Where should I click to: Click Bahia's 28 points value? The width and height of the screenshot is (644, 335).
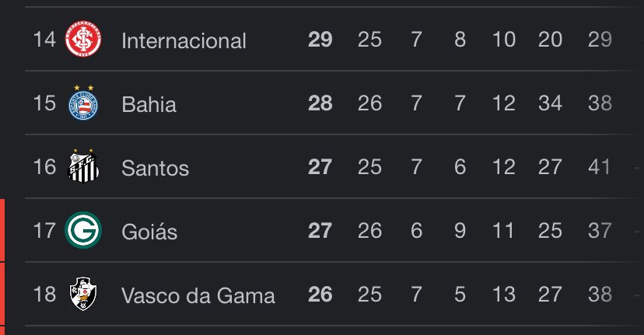[x=320, y=103]
